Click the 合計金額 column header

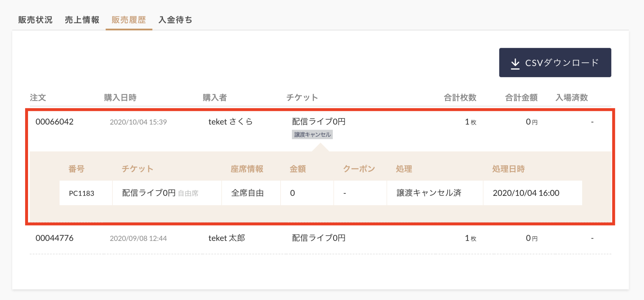point(521,98)
